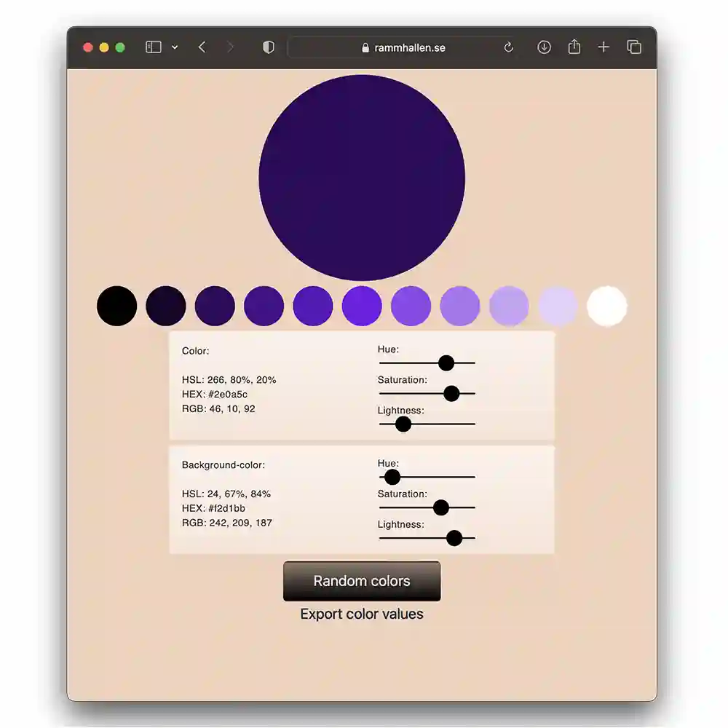Screen dimensions: 728x728
Task: Click Export color values link
Action: 362,614
